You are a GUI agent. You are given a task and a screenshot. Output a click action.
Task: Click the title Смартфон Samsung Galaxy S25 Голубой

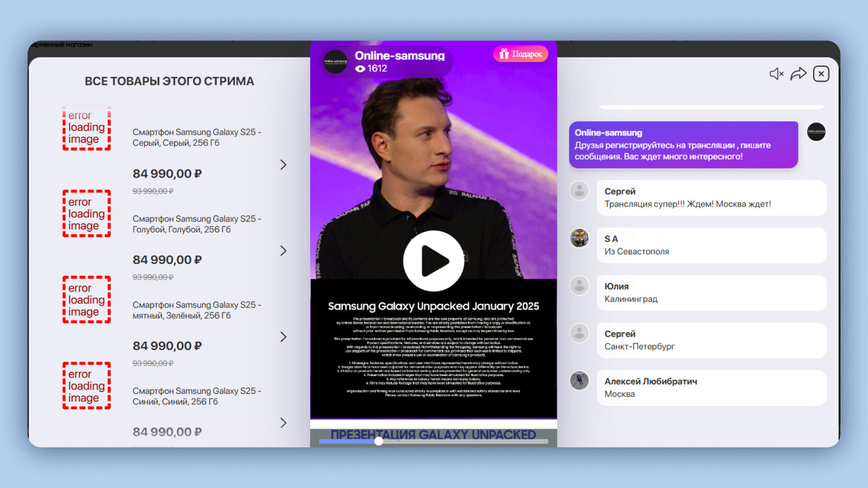(197, 224)
